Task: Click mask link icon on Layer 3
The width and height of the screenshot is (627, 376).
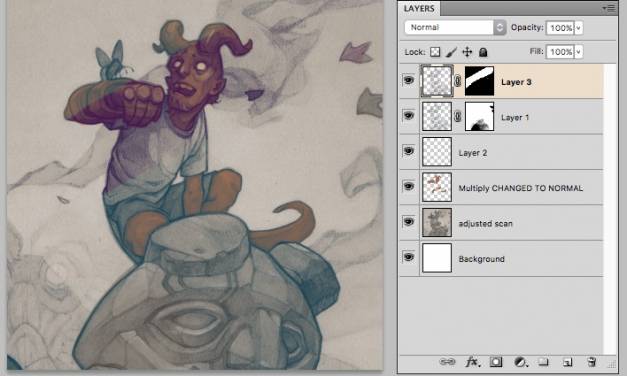Action: (x=458, y=81)
